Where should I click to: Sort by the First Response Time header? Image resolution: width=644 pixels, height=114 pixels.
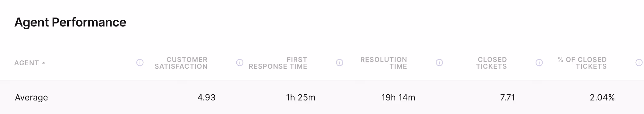278,63
